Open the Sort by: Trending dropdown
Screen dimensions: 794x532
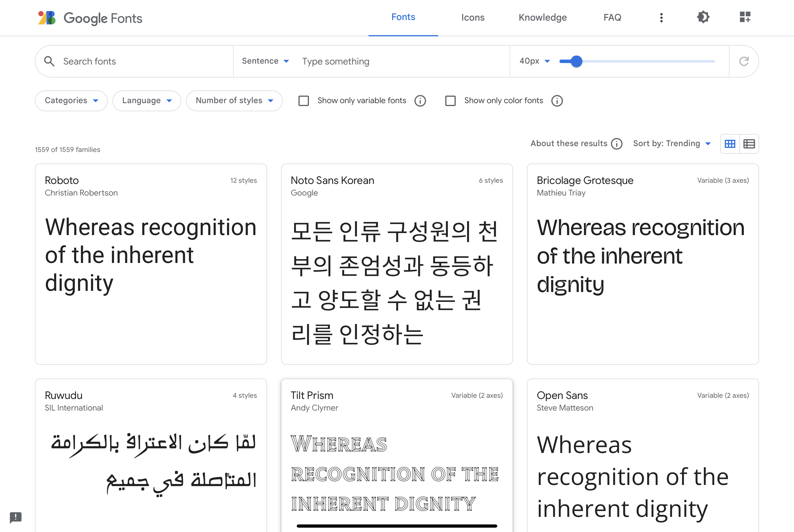(672, 144)
